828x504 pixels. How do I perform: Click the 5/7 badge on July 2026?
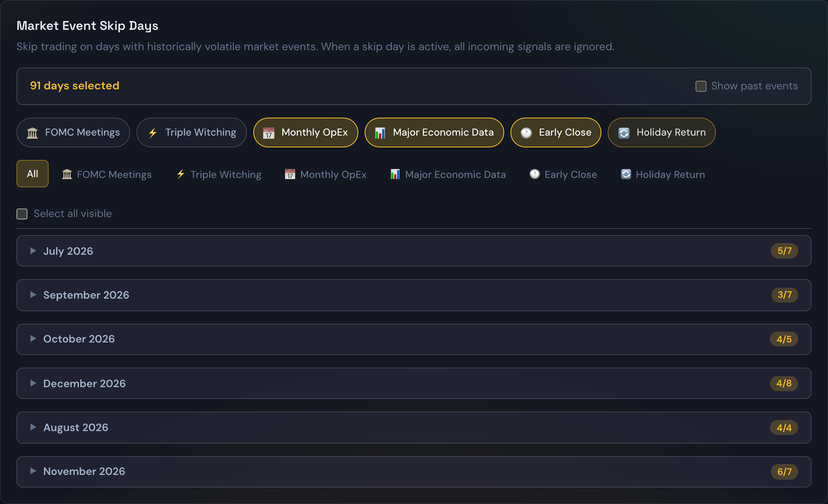click(784, 251)
